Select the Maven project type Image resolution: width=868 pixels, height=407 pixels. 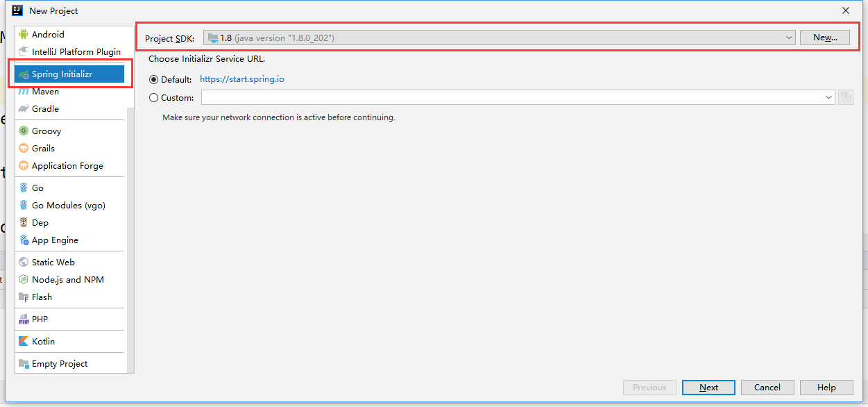70,91
